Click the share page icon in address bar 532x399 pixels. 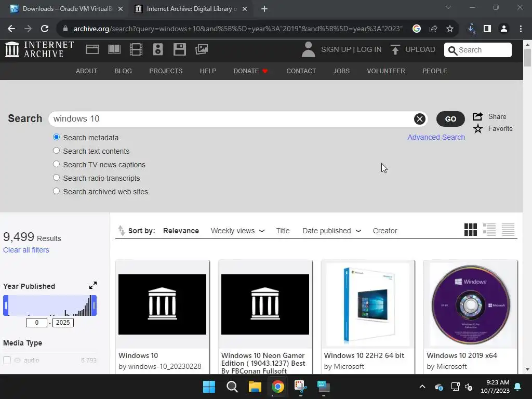pyautogui.click(x=433, y=29)
